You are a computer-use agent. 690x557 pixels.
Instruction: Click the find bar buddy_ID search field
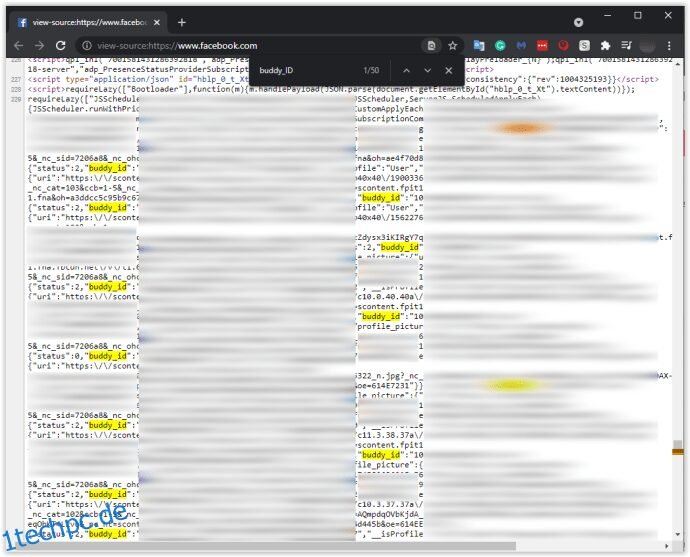(304, 70)
